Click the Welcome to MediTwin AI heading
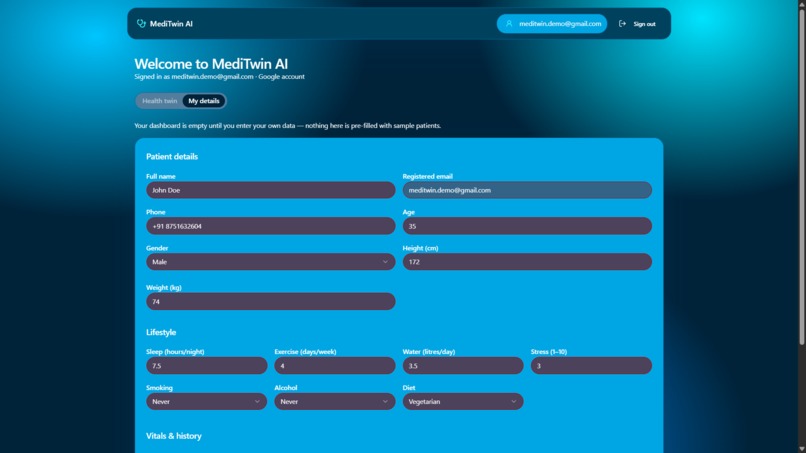This screenshot has height=453, width=806. click(x=211, y=64)
